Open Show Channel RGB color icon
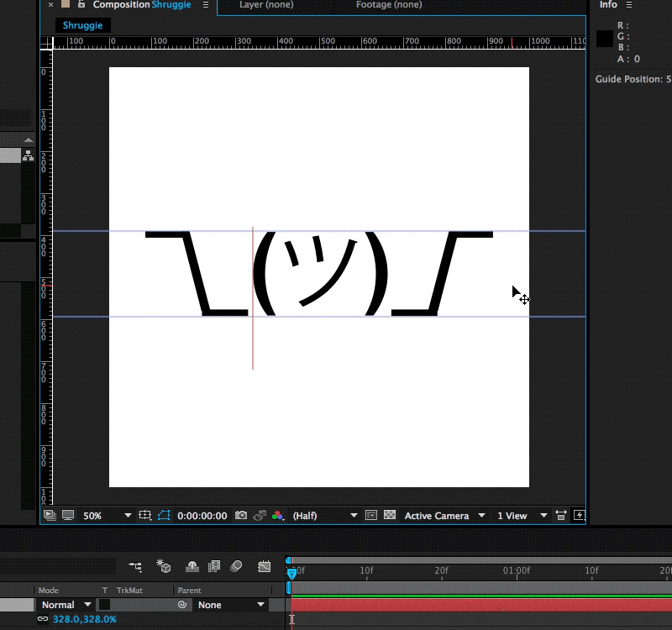The height and width of the screenshot is (630, 672). pos(278,515)
